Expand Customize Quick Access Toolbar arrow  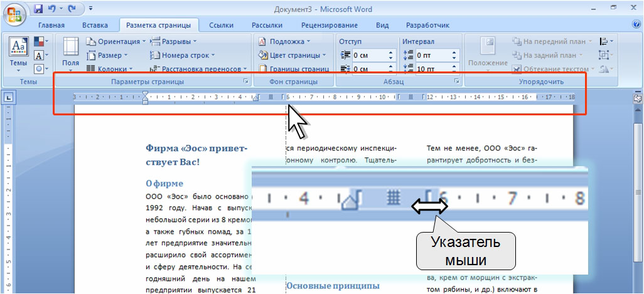(x=90, y=8)
